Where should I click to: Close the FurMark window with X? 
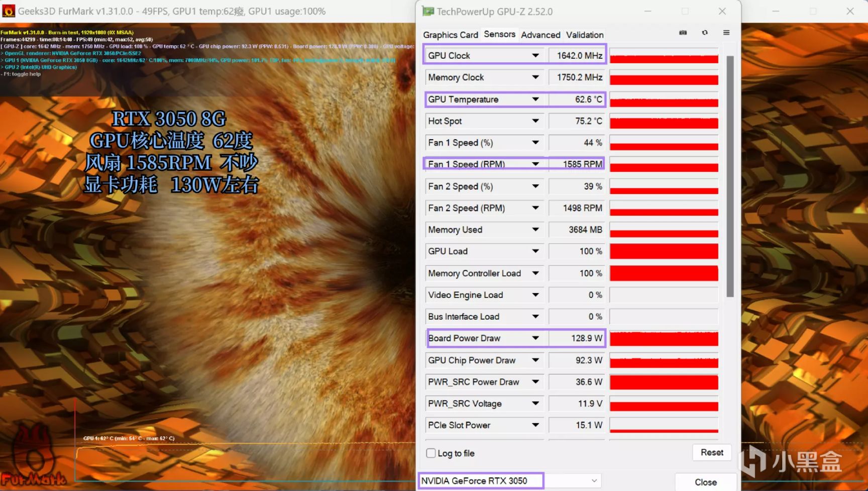[x=850, y=11]
